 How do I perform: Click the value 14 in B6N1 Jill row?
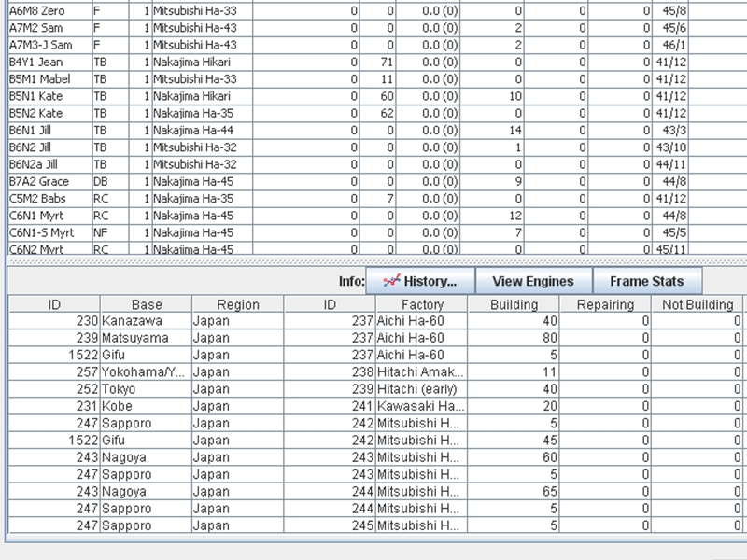[492, 131]
